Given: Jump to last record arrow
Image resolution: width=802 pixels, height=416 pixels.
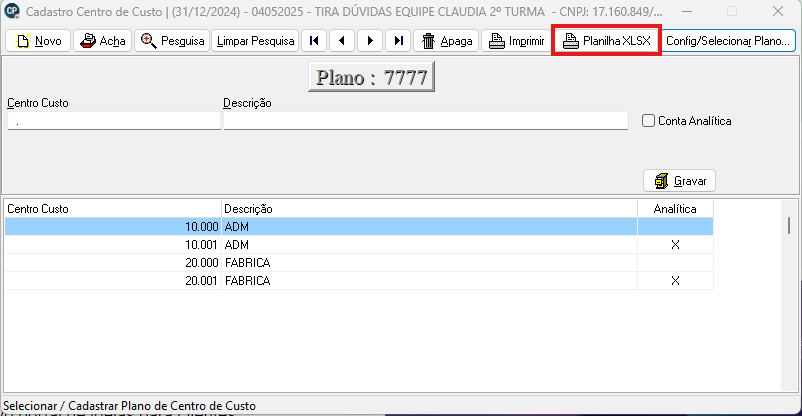Looking at the screenshot, I should click(x=398, y=41).
